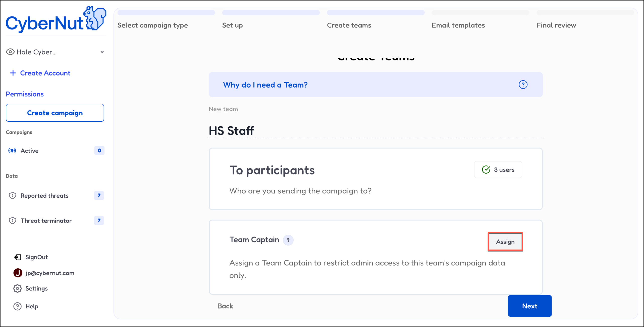The width and height of the screenshot is (644, 327).
Task: Click the plus icon for Create Account
Action: 13,73
